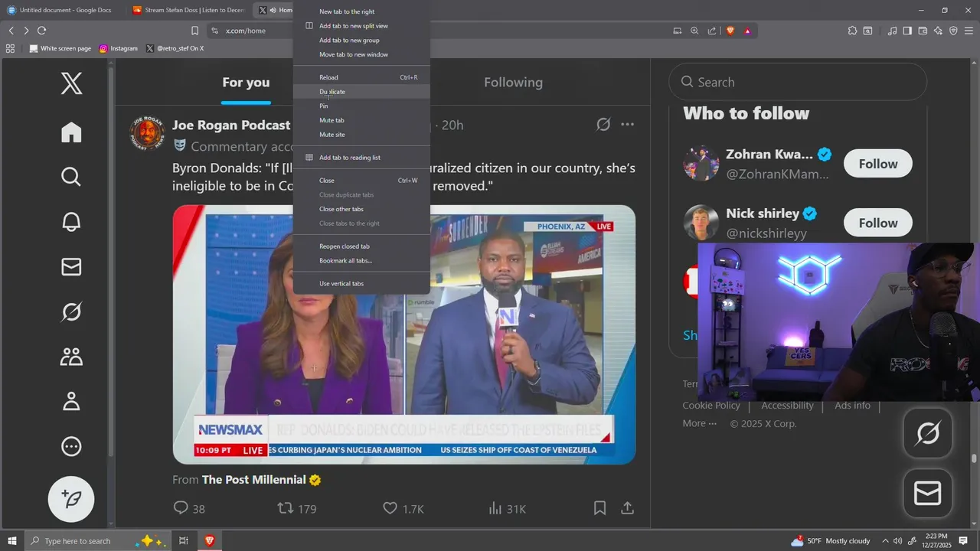Select Move tab to new window
Image resolution: width=980 pixels, height=551 pixels.
pyautogui.click(x=361, y=54)
